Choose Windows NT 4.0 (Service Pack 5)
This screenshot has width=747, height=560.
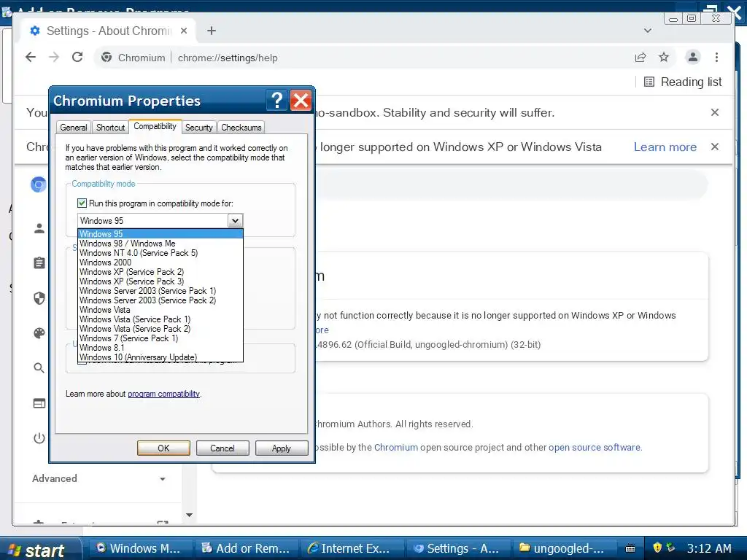pos(160,253)
